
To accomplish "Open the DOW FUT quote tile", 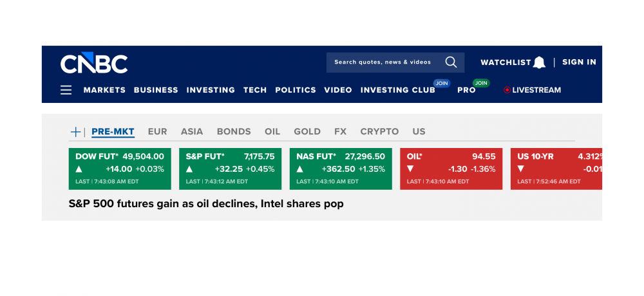I will pyautogui.click(x=120, y=169).
